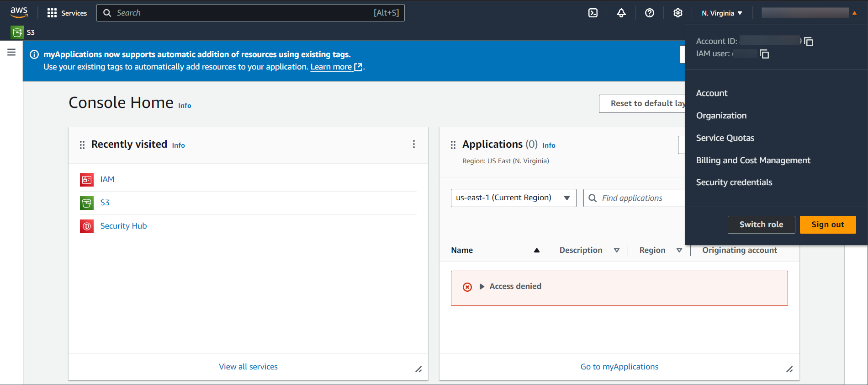
Task: Open the notifications bell
Action: coord(621,13)
